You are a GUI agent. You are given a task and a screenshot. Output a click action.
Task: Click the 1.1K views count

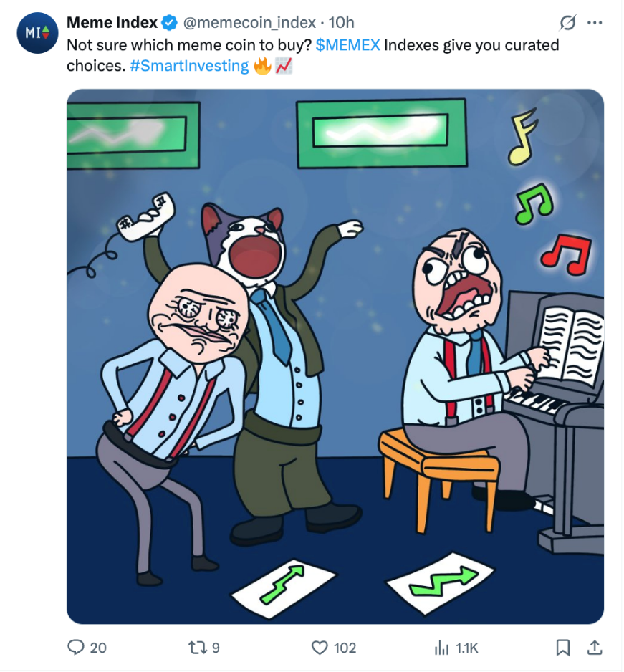[466, 648]
